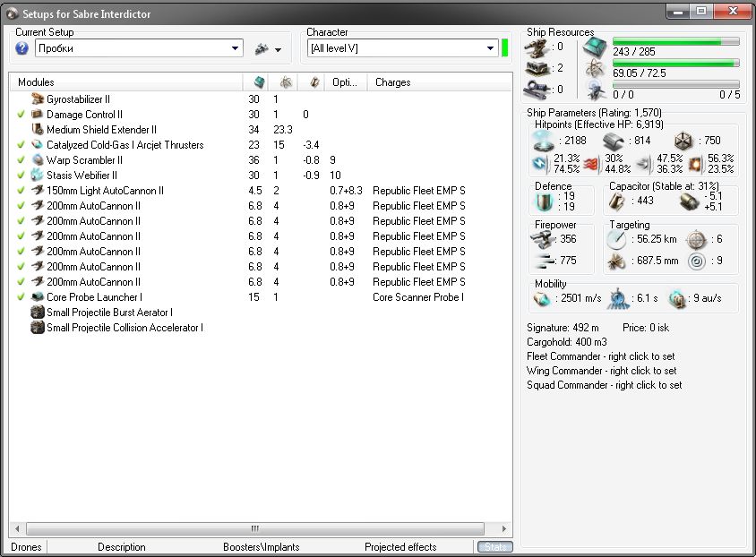Screen dimensions: 756x557
Task: Sort by the Charges column header
Action: click(440, 82)
